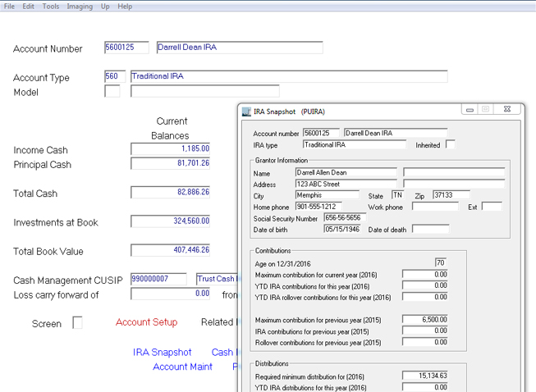Tick the Inherited checkbox
The width and height of the screenshot is (536, 392).
pyautogui.click(x=451, y=144)
